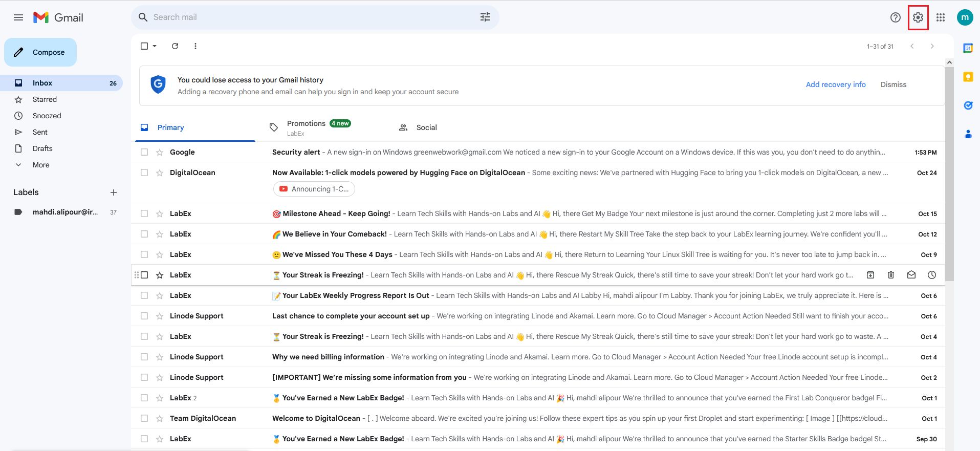Open the select-all dropdown arrow
980x451 pixels.
coord(155,46)
